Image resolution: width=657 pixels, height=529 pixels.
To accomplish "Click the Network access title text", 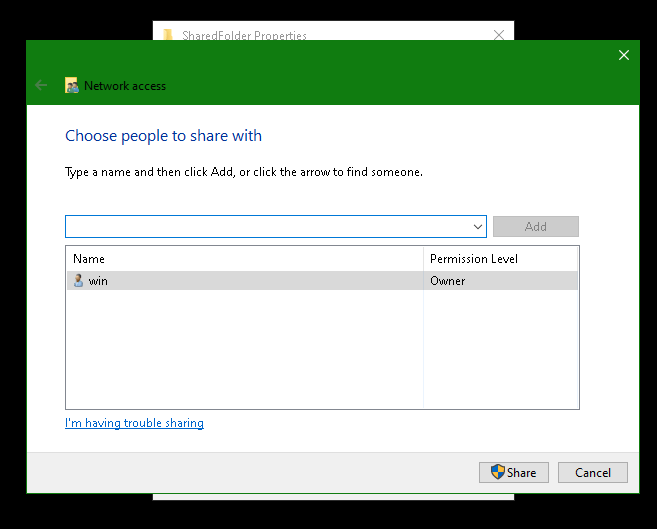I will click(x=125, y=86).
